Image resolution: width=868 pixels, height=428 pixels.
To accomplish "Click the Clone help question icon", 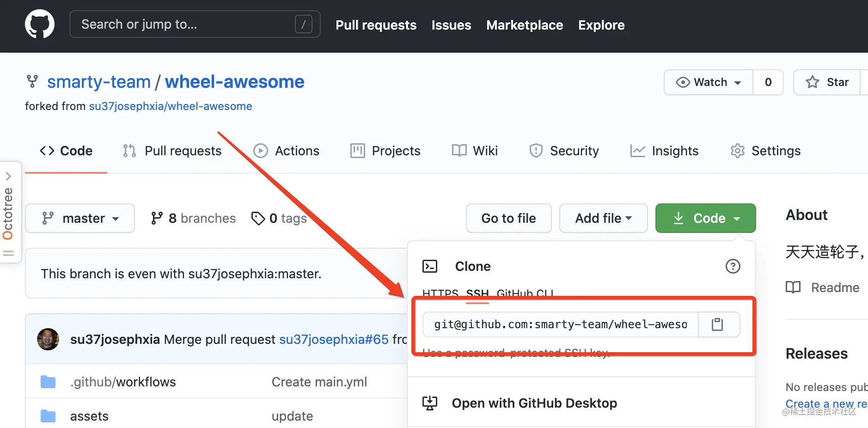I will 733,266.
